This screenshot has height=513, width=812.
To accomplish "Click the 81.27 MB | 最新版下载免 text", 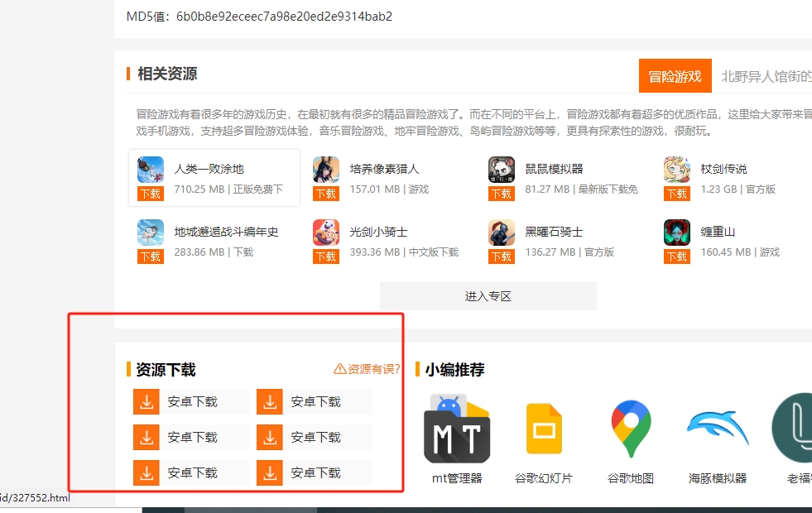I will (x=582, y=189).
